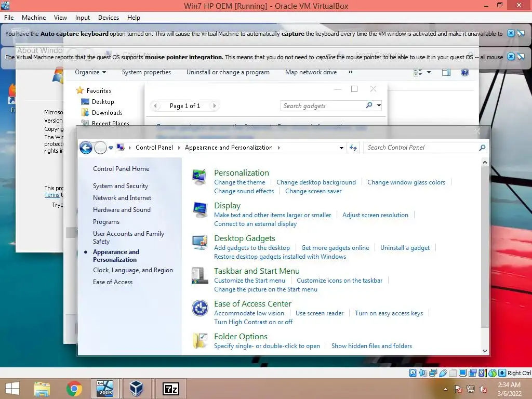Screen dimensions: 532x399
Task: Click the muted volume tray icon
Action: tap(483, 389)
